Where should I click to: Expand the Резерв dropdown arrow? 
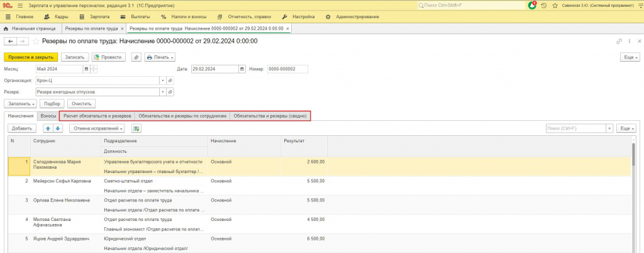[163, 92]
